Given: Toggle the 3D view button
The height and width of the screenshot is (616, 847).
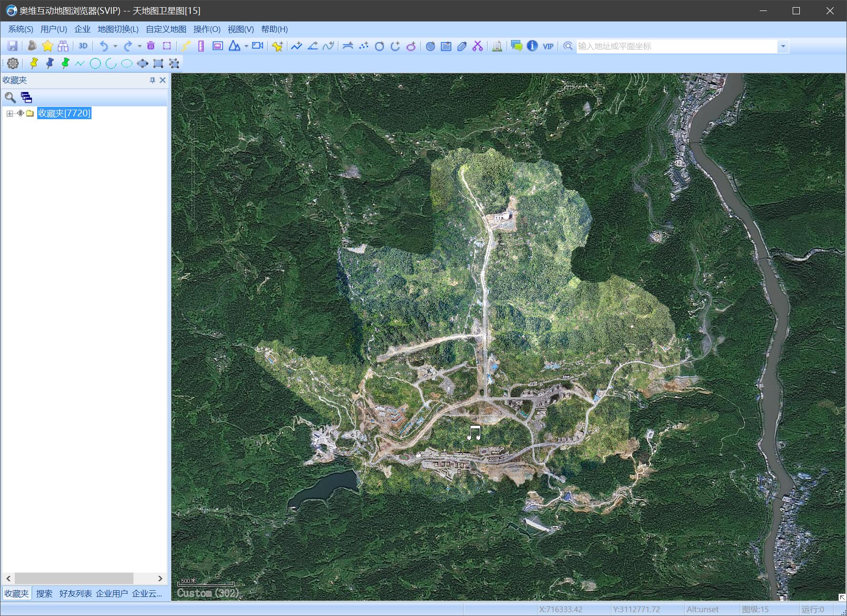Looking at the screenshot, I should (x=83, y=46).
